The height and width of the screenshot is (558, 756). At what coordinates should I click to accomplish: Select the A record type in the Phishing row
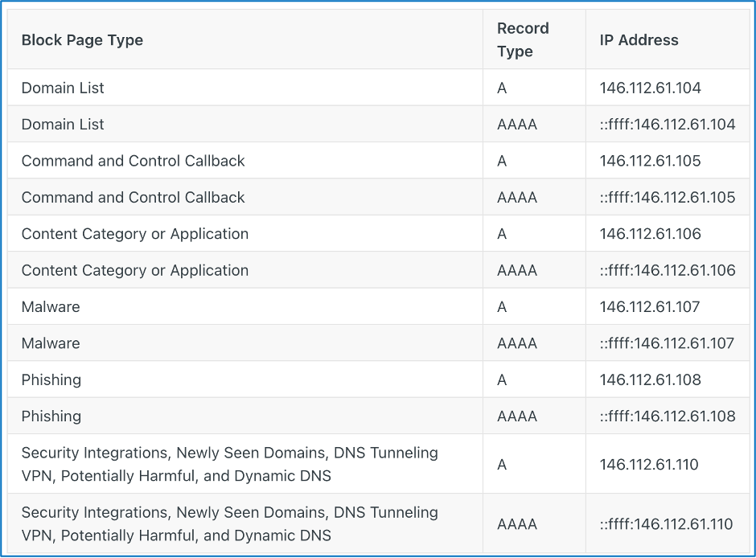click(x=502, y=380)
